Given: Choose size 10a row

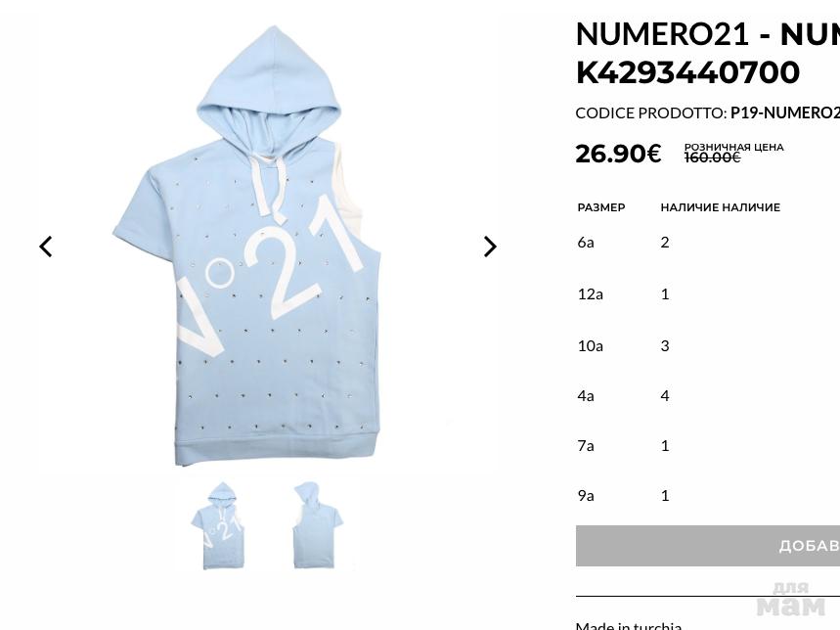Looking at the screenshot, I should coord(708,346).
